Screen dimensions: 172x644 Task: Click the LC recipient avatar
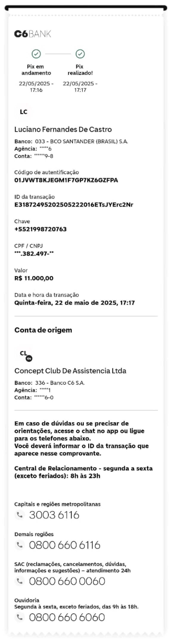click(x=23, y=112)
